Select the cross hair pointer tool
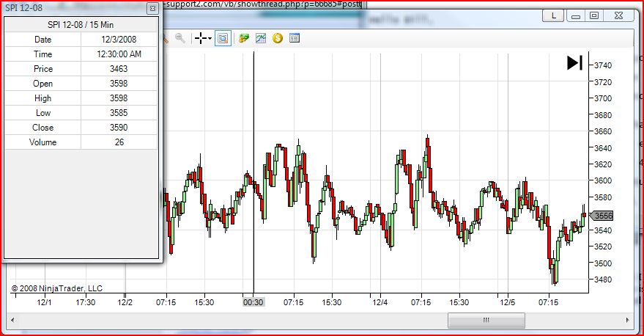The image size is (644, 336). pyautogui.click(x=201, y=38)
